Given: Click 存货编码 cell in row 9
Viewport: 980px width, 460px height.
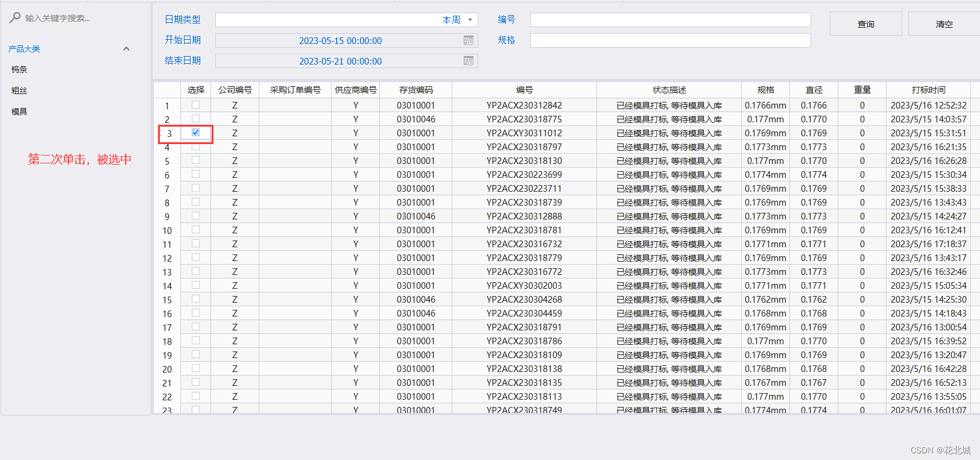Looking at the screenshot, I should [x=416, y=216].
